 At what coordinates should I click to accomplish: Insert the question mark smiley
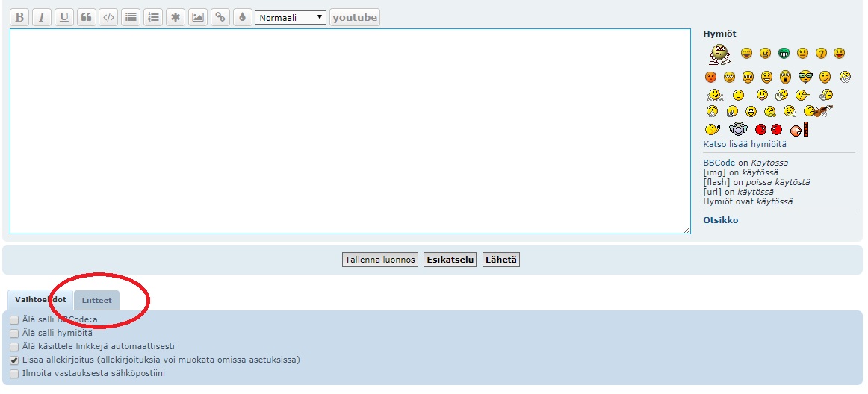(821, 53)
